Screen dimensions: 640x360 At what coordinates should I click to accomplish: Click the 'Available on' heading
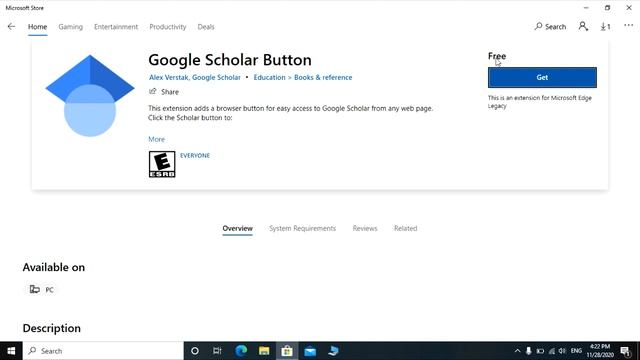coord(53,267)
